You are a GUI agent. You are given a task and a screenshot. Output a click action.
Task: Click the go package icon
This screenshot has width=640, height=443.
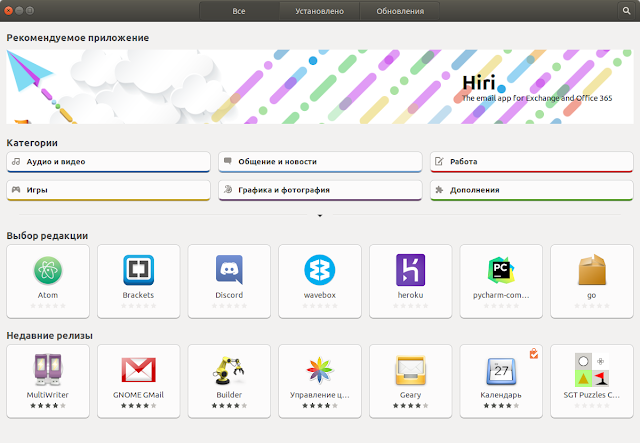(592, 270)
